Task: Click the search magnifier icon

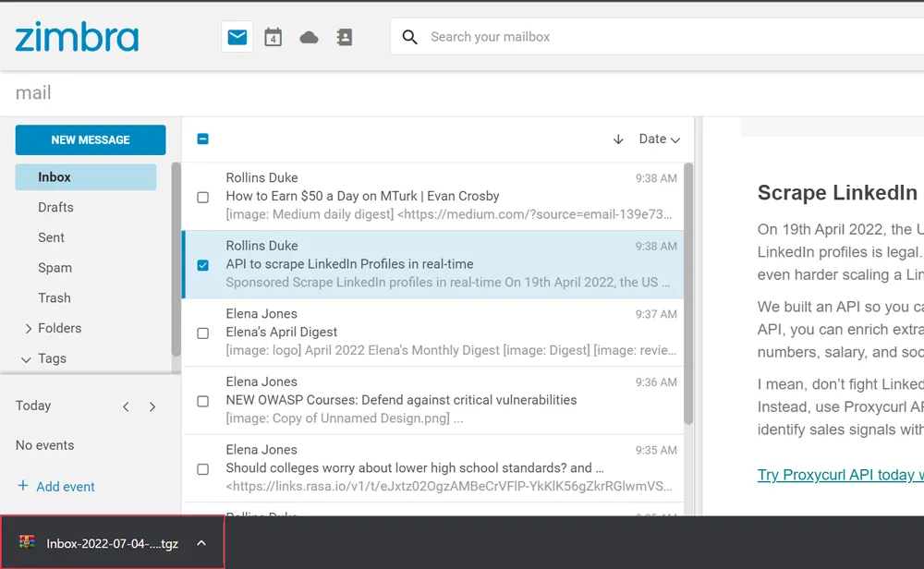Action: coord(409,37)
